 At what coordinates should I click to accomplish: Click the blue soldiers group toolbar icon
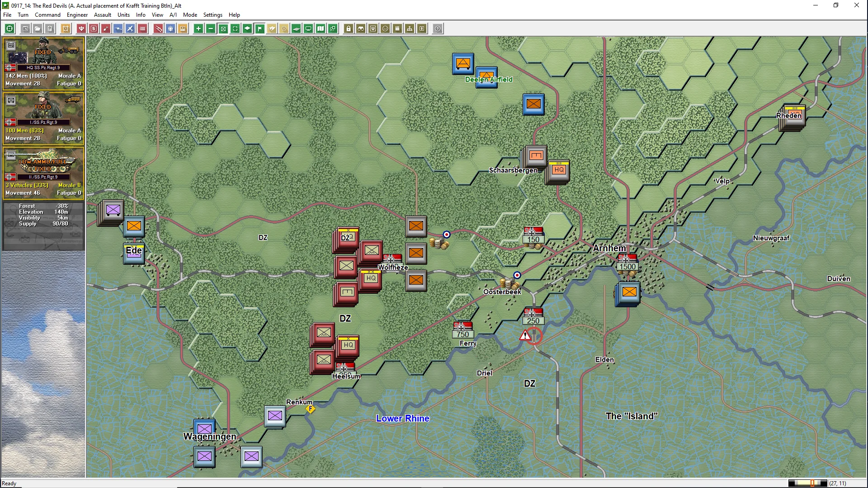coord(170,29)
